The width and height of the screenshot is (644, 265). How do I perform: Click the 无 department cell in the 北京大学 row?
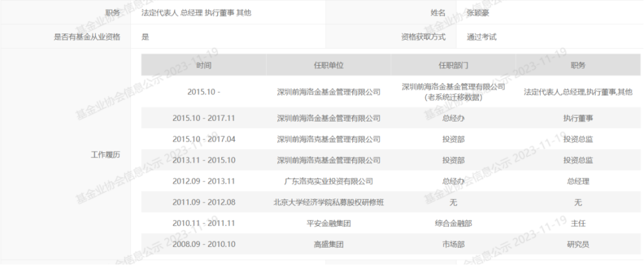(x=453, y=202)
